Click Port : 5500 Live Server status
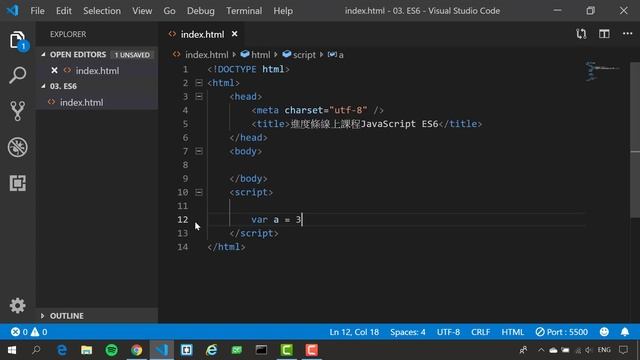 tap(562, 332)
